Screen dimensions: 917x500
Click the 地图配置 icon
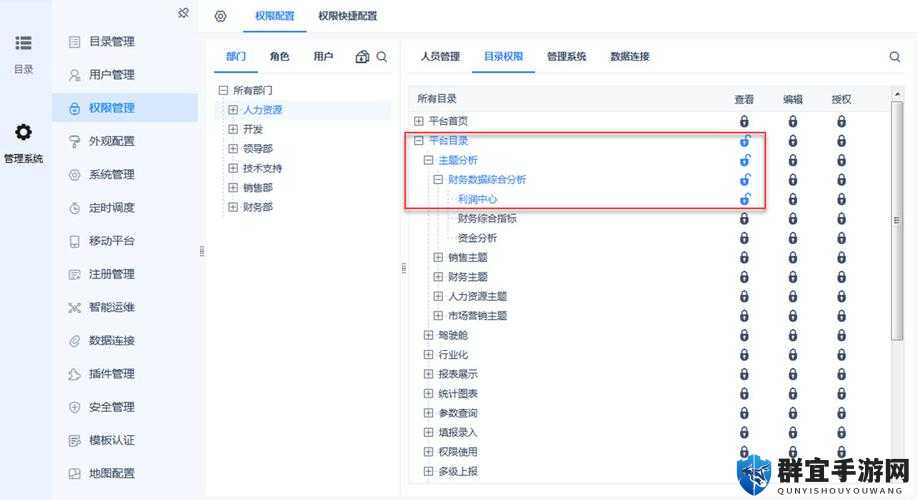[x=74, y=474]
